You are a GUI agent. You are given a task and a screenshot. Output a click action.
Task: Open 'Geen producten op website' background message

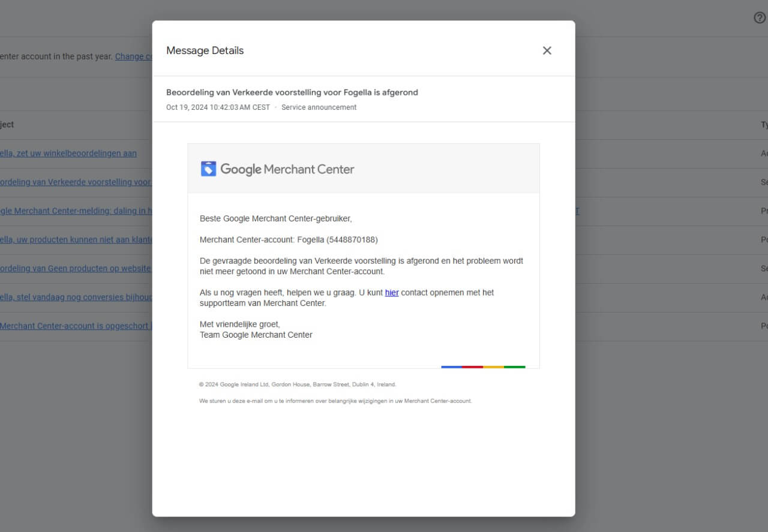coord(76,269)
